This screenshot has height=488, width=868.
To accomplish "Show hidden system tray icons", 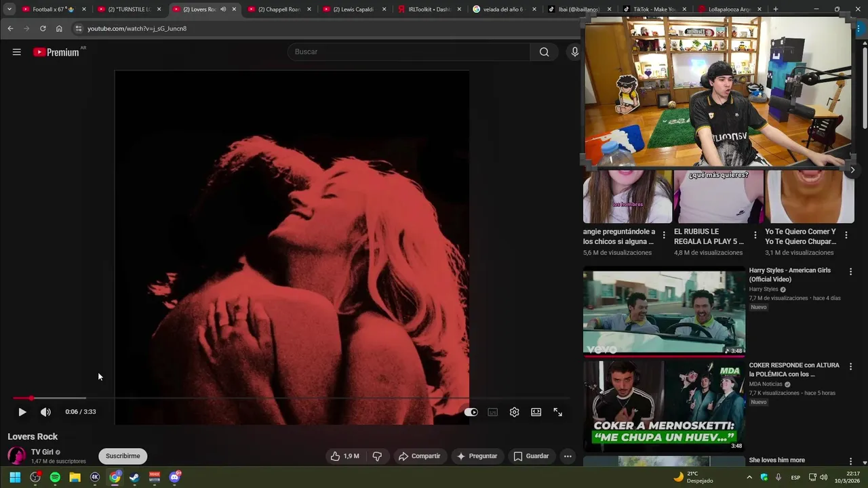I will pyautogui.click(x=749, y=477).
